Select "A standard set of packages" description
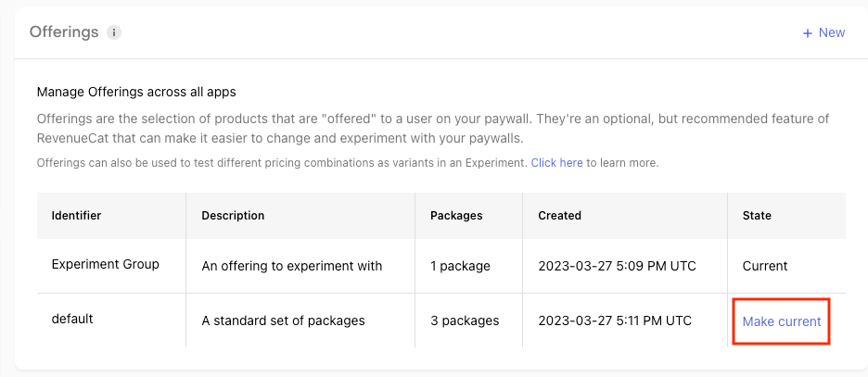Image resolution: width=868 pixels, height=377 pixels. [x=283, y=320]
